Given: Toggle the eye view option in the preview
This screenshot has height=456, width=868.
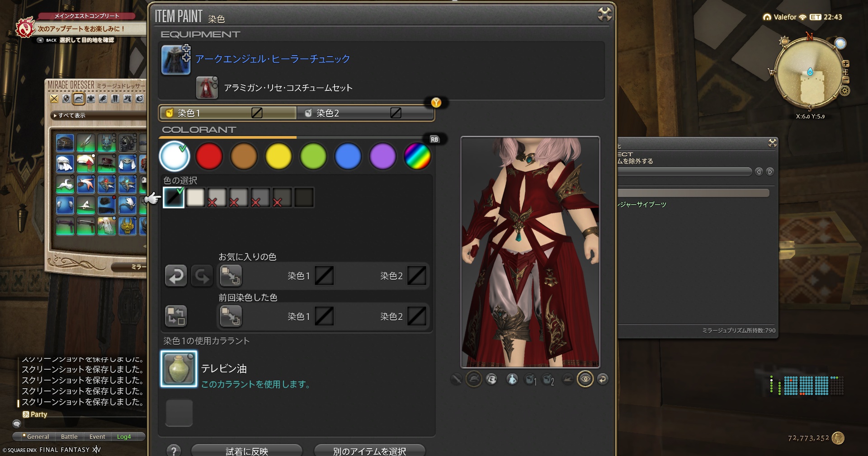Looking at the screenshot, I should [x=585, y=379].
